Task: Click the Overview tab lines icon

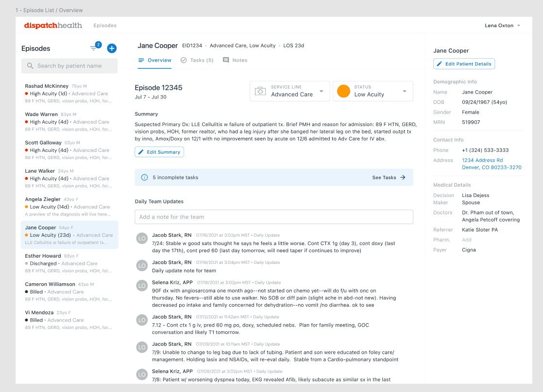Action: (x=141, y=60)
